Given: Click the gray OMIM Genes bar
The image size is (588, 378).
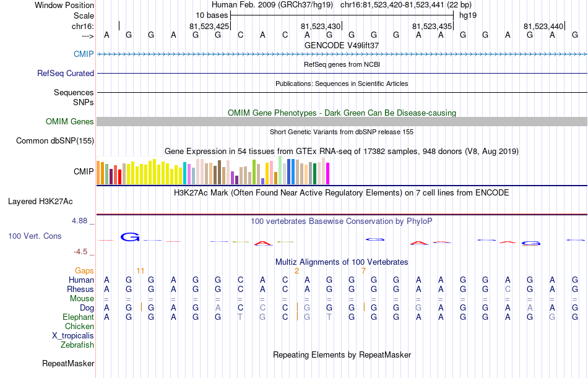Looking at the screenshot, I should tap(342, 121).
